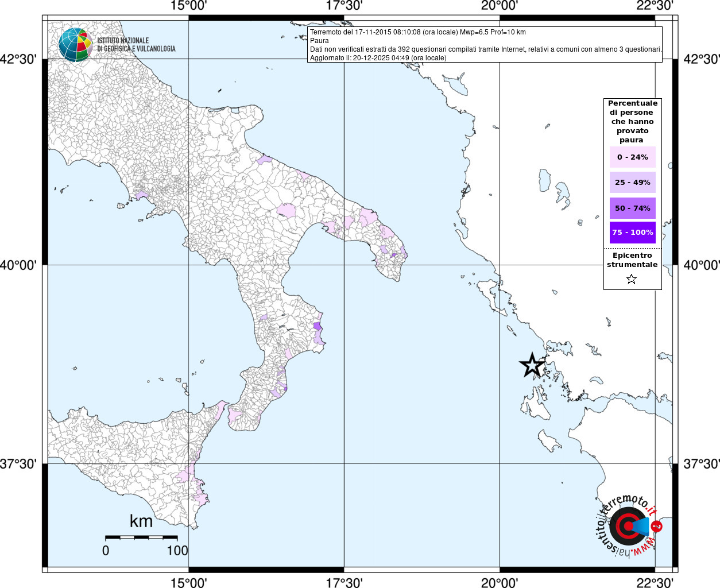Click the bottom 17°30' longitude label
Viewport: 720px width, 588px height.
[344, 583]
